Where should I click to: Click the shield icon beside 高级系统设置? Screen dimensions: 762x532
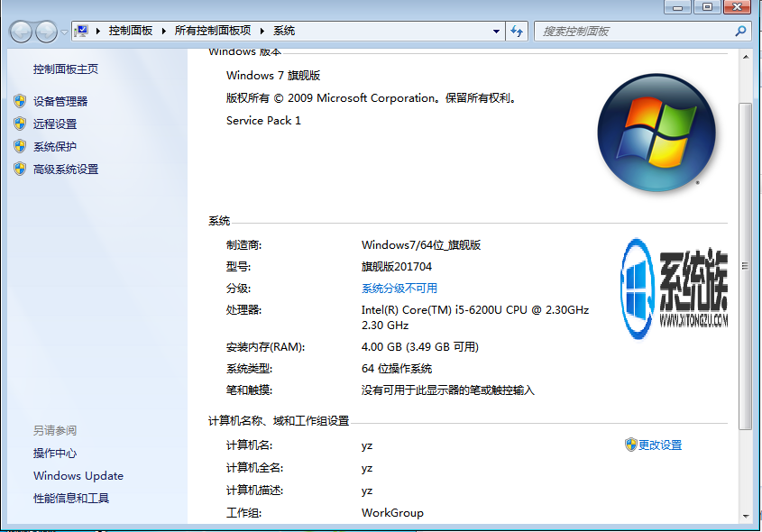20,169
